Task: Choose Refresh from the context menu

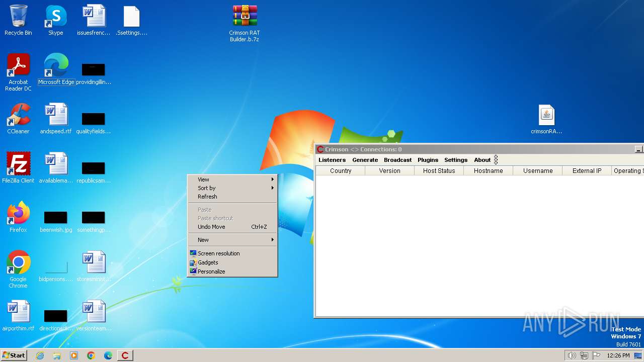Action: 232,197
